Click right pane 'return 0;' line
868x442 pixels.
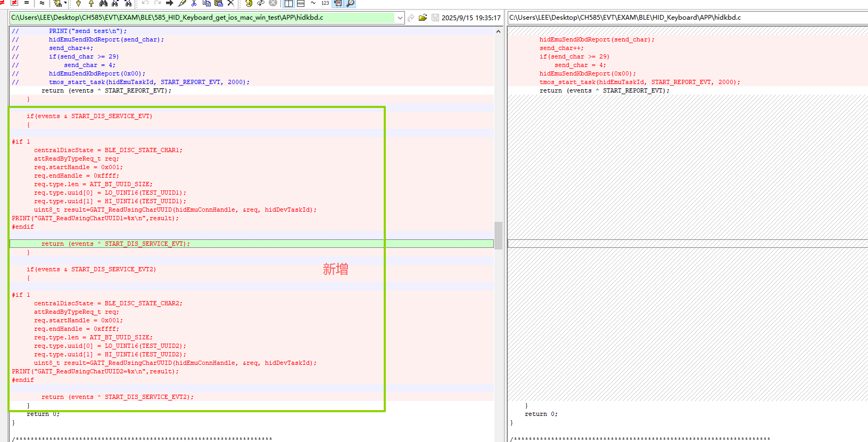coord(541,414)
